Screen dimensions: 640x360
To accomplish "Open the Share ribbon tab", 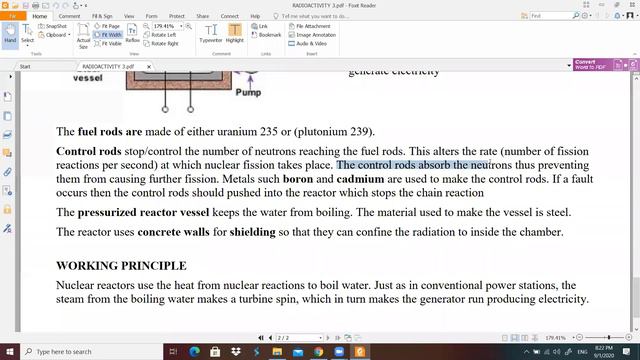I will (x=202, y=16).
